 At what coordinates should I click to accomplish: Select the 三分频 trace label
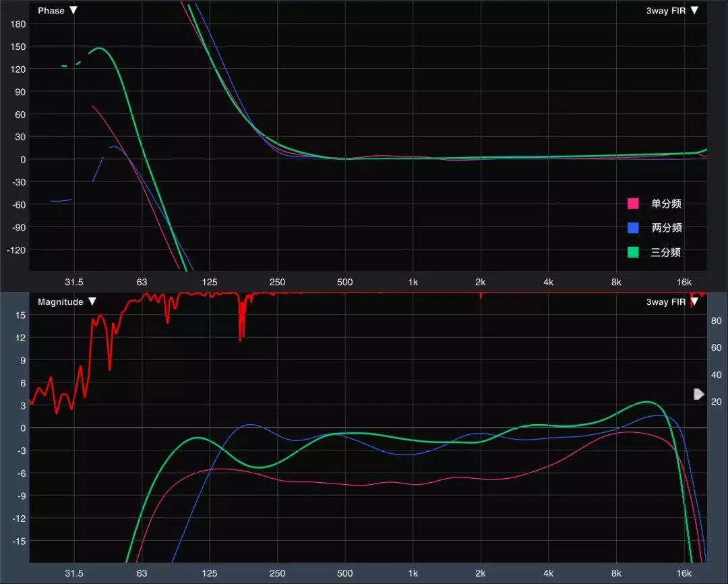[x=666, y=252]
